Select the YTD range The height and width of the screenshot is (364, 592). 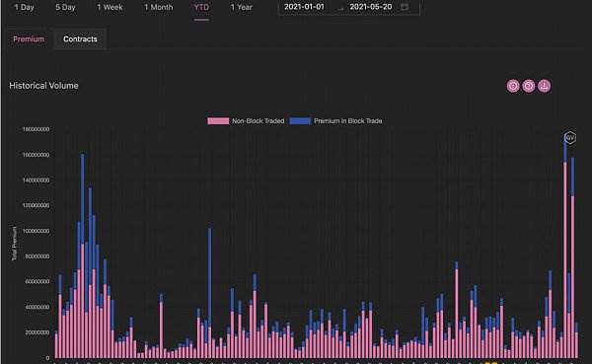coord(201,7)
